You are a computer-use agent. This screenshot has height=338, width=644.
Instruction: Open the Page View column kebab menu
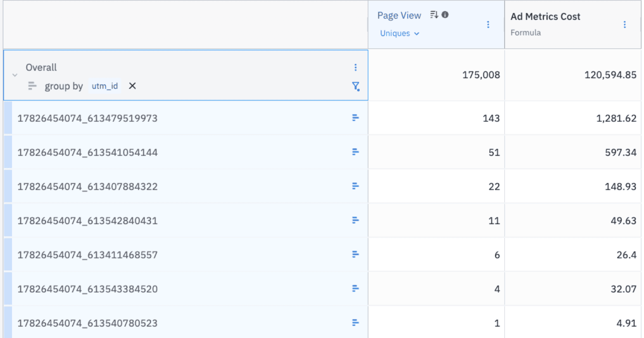click(488, 25)
